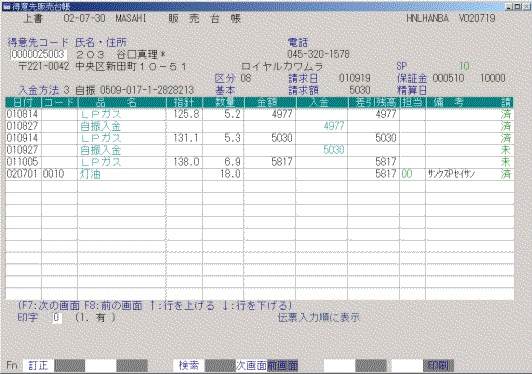This screenshot has height=374, width=532.
Task: Click the payment amount 5030 in 入金 column
Action: coord(334,150)
